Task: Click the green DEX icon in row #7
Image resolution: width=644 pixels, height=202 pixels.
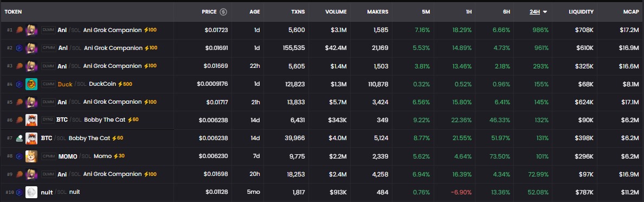Action: (19, 138)
